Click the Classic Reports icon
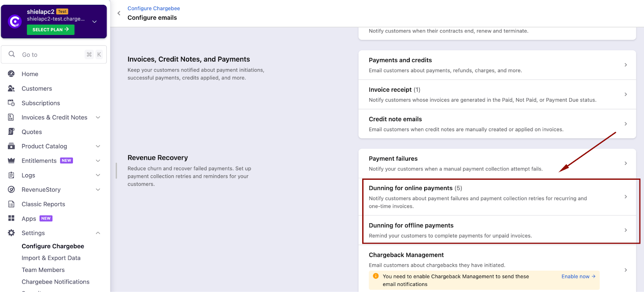 11,204
